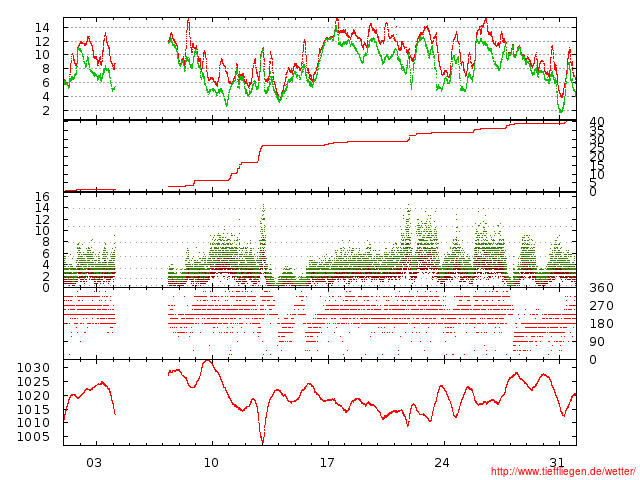Click label 4 on top temperature chart axis
The image size is (640, 480).
click(46, 97)
